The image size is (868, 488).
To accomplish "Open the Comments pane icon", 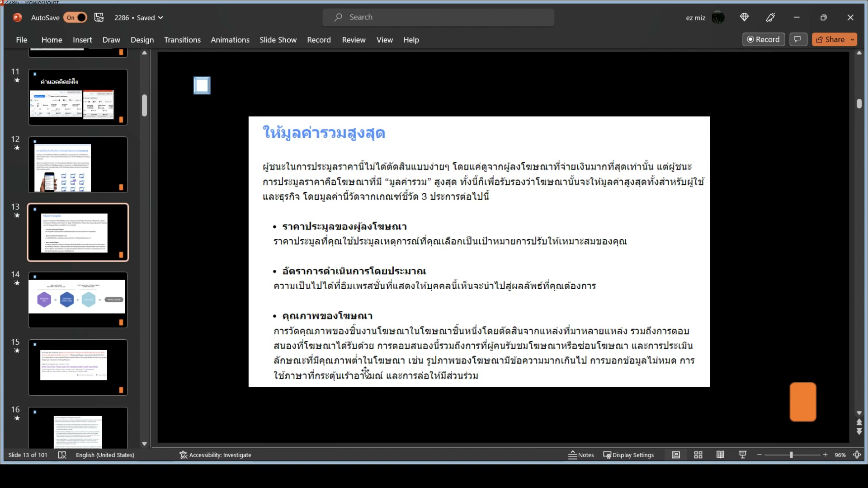I will click(x=798, y=39).
